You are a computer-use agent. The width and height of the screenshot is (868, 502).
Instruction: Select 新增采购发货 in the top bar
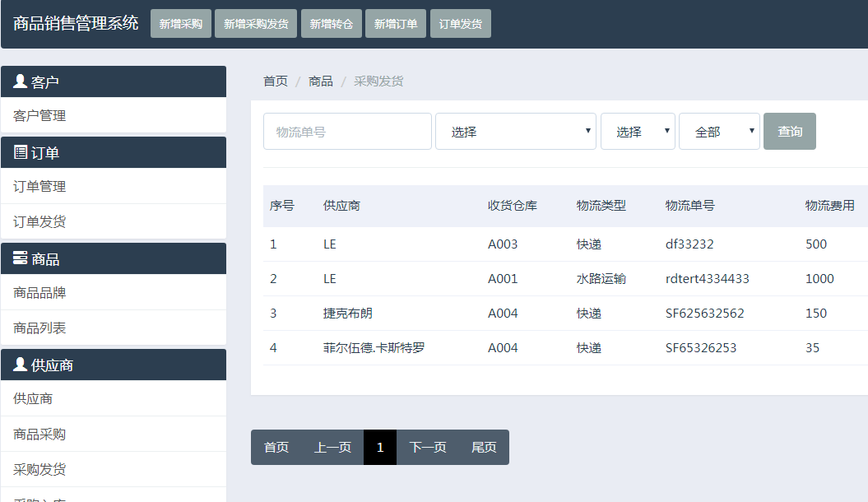[256, 24]
